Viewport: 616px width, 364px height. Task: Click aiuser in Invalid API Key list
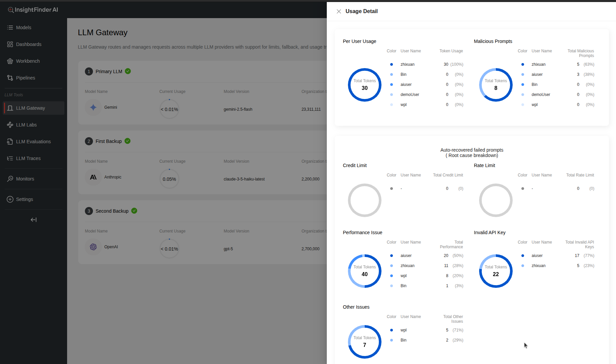(537, 256)
